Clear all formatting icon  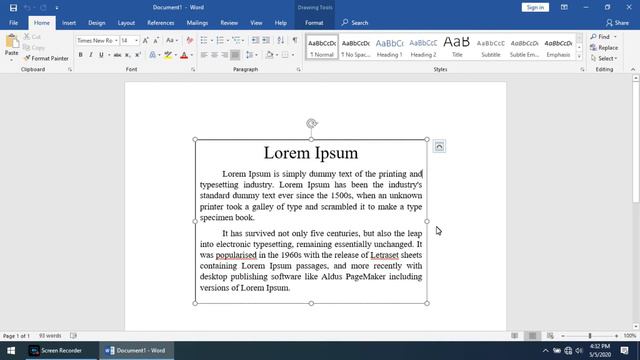click(190, 40)
